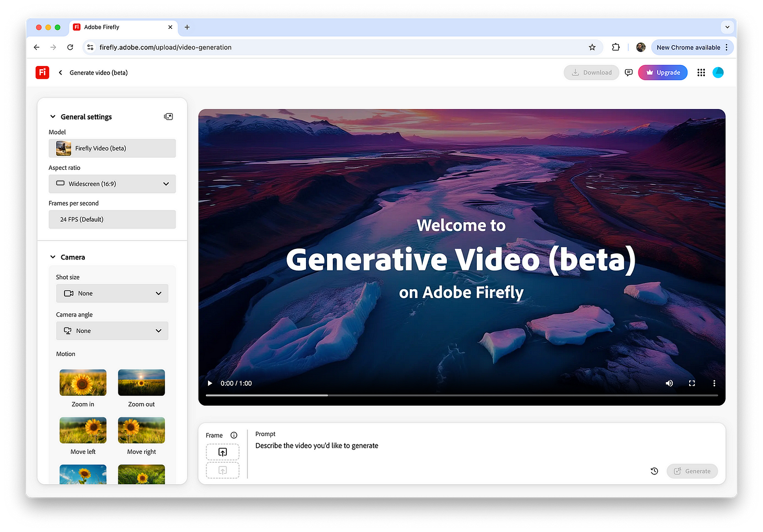Open the Adobe apps grid icon
763x532 pixels.
tap(701, 73)
